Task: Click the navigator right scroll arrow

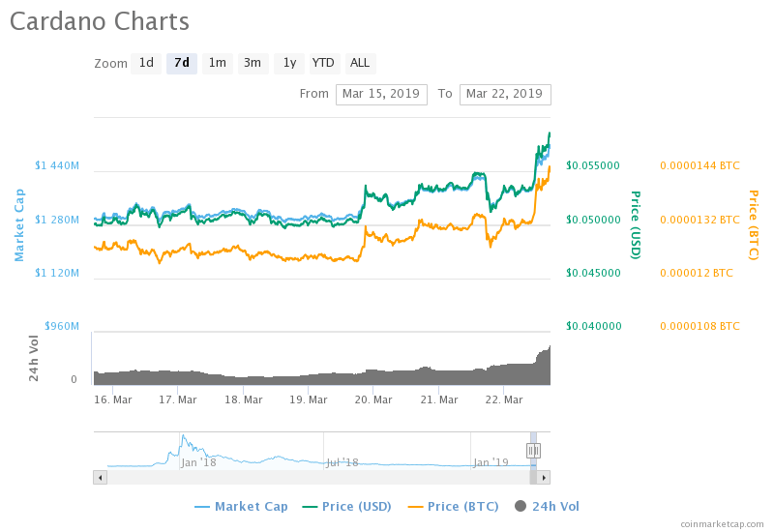Action: point(544,477)
